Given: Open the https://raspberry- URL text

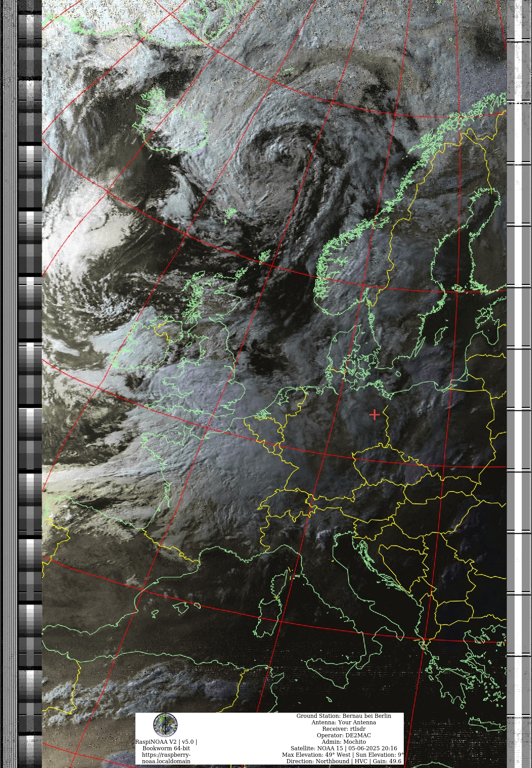Looking at the screenshot, I should [x=166, y=755].
